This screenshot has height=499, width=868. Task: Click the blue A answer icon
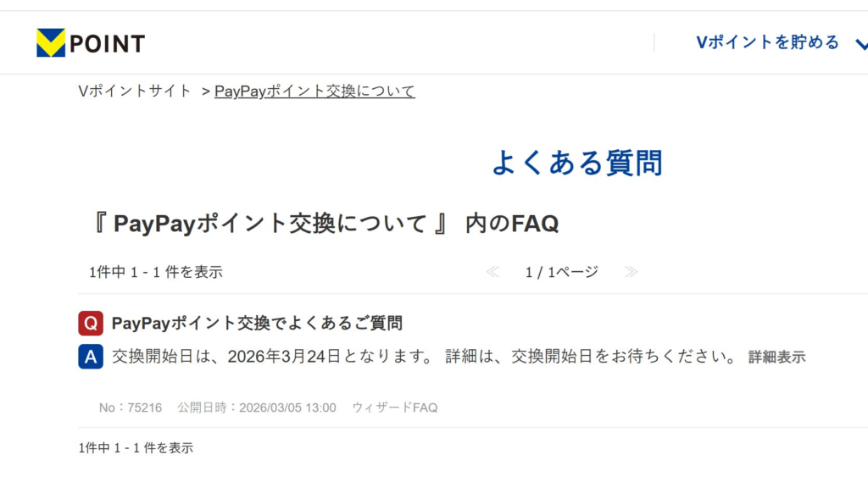click(91, 357)
